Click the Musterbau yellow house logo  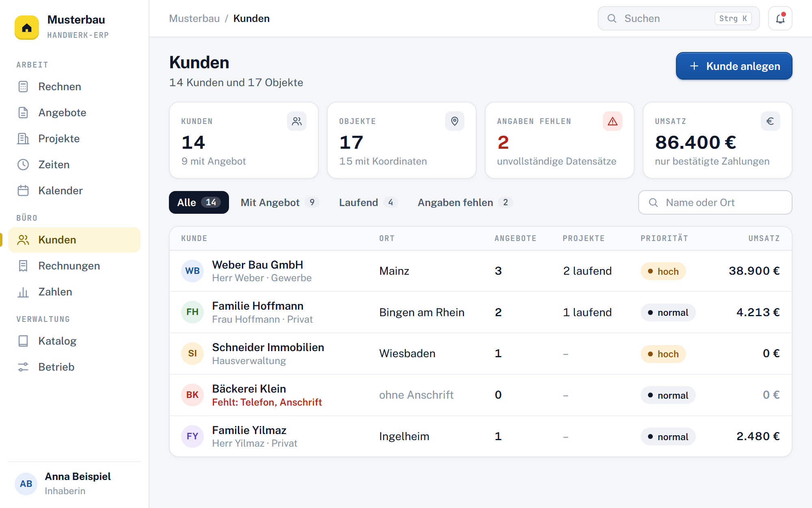point(27,27)
